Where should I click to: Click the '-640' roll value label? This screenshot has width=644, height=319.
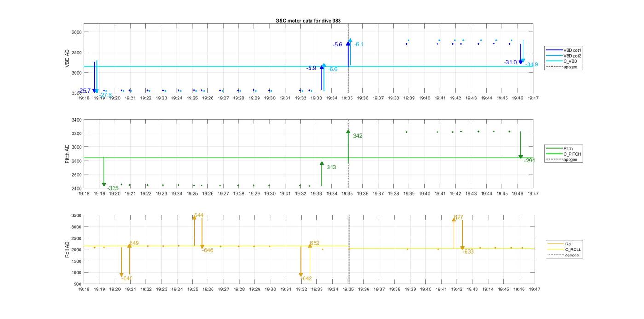coord(126,278)
